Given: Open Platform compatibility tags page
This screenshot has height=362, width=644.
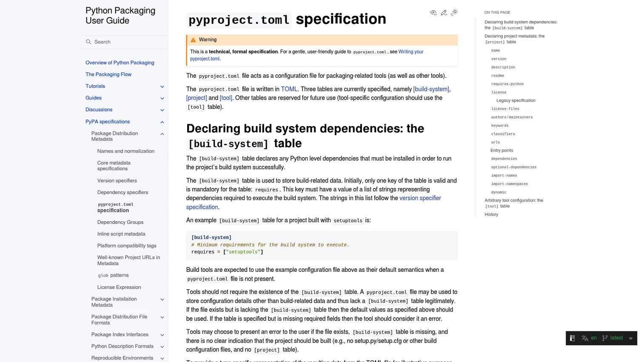Looking at the screenshot, I should [127, 246].
